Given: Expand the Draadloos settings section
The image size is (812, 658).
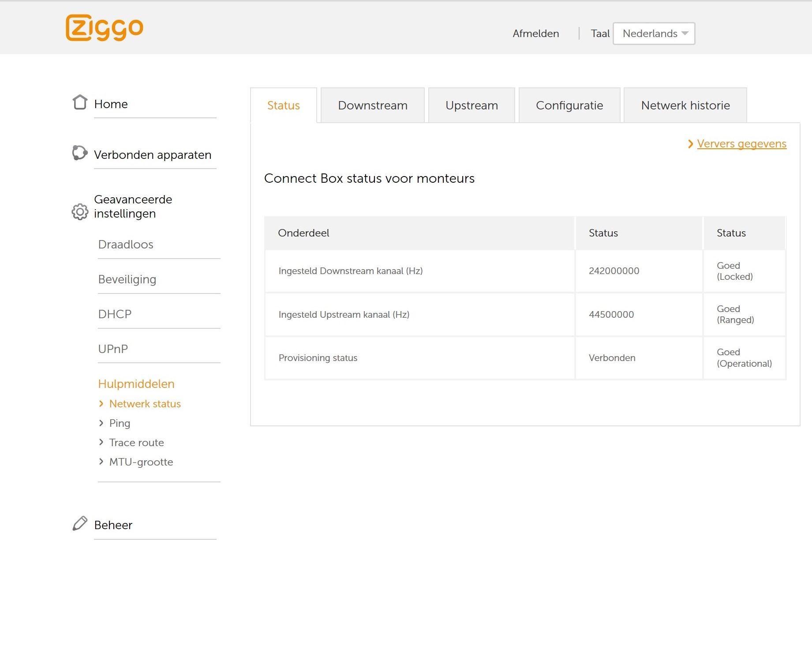Looking at the screenshot, I should point(126,244).
